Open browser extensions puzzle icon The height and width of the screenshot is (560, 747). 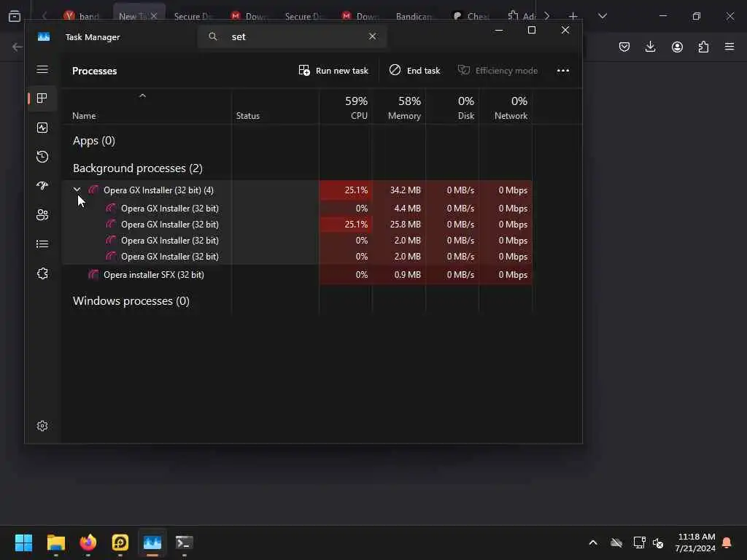coord(703,47)
